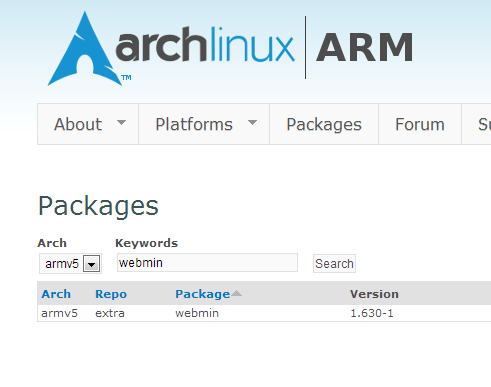Click the Packages page heading

pos(98,206)
